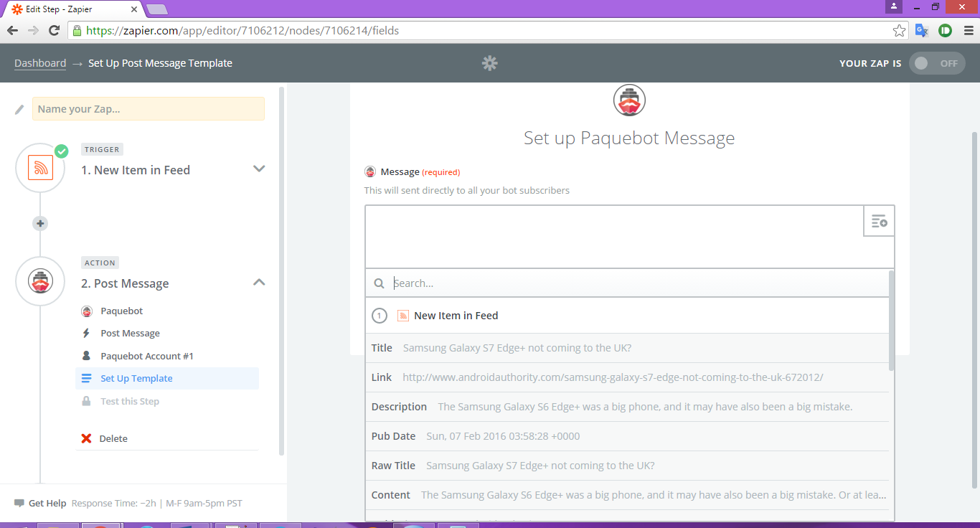Image resolution: width=980 pixels, height=528 pixels.
Task: Click the step number 1 circle in dropdown
Action: click(380, 316)
